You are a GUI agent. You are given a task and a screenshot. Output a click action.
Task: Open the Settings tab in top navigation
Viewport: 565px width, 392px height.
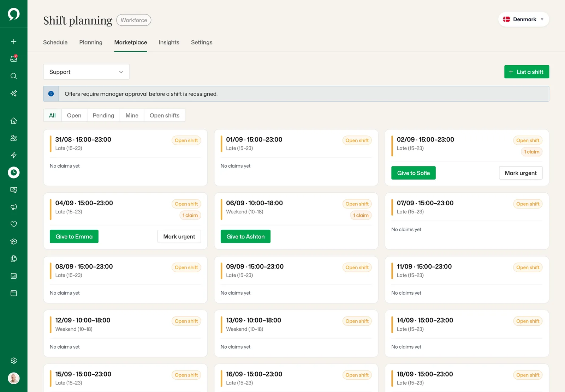point(202,42)
